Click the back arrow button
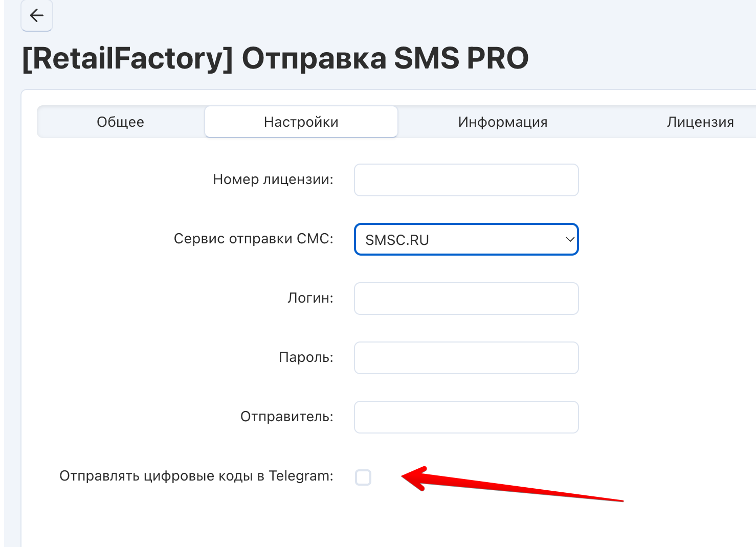The height and width of the screenshot is (547, 756). 37,16
